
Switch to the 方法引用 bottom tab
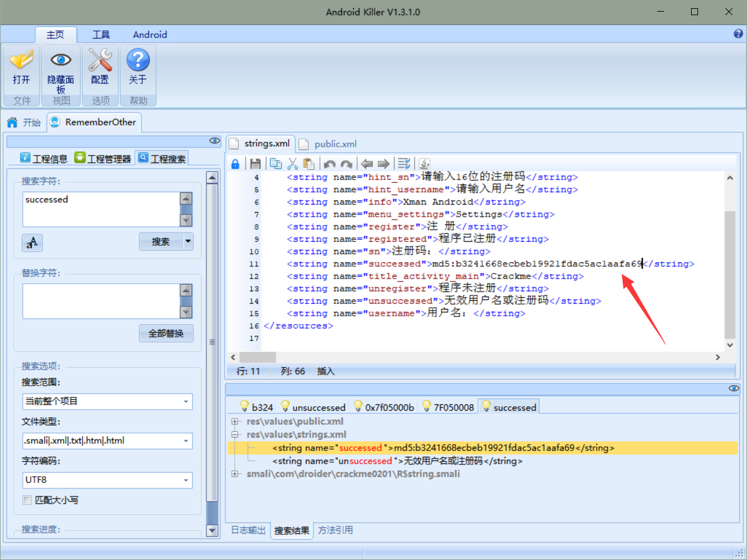coord(336,530)
